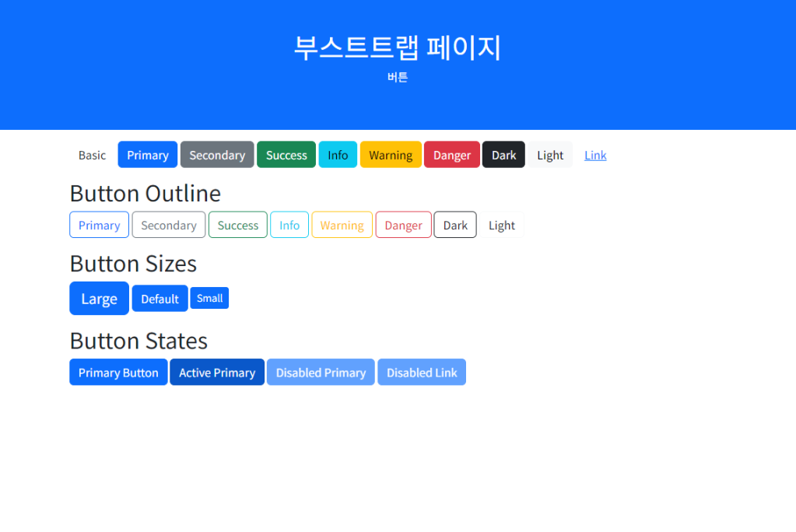Click the solid Light button
Viewport: 796px width, 532px height.
point(550,155)
